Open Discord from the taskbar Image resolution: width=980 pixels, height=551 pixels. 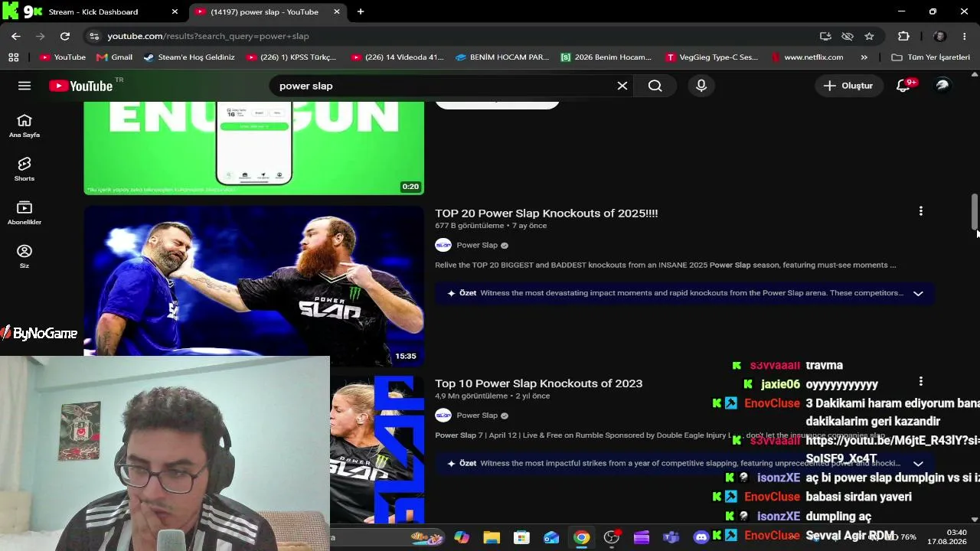pos(701,537)
